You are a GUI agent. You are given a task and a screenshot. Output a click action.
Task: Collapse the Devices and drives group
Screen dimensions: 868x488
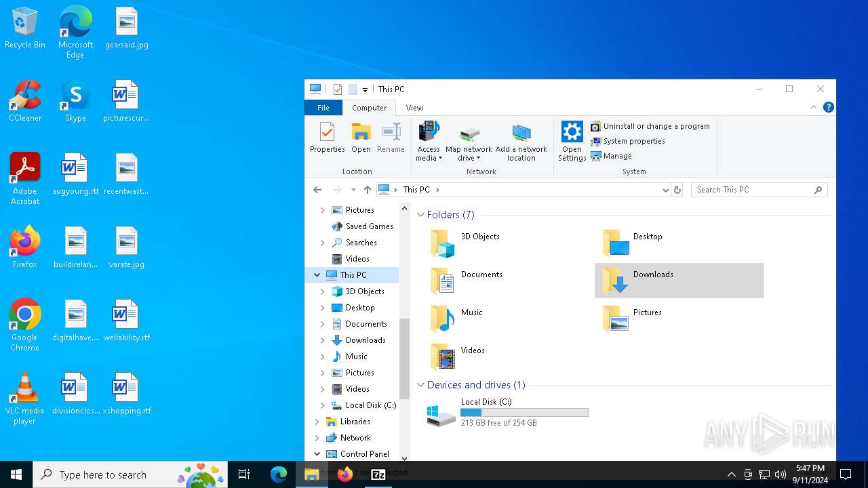[x=421, y=385]
